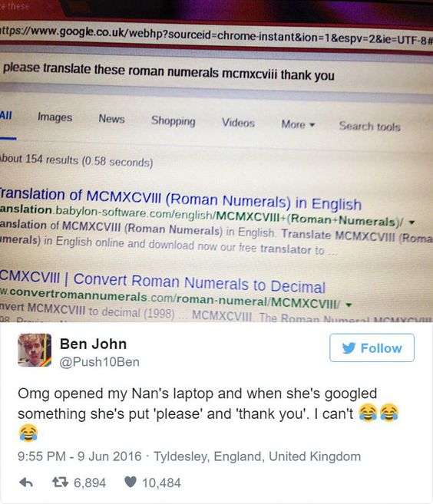Switch to the Images tab

pyautogui.click(x=55, y=117)
